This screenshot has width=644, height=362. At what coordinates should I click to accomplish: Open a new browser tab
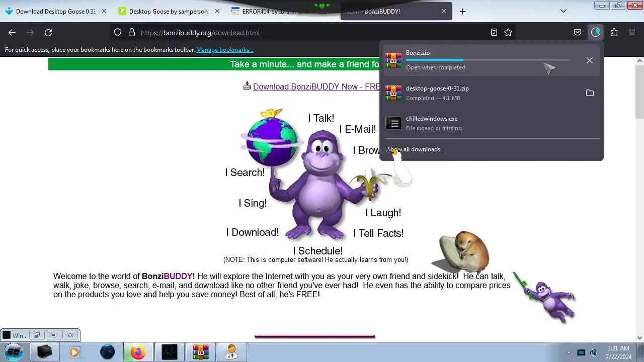[x=462, y=11]
